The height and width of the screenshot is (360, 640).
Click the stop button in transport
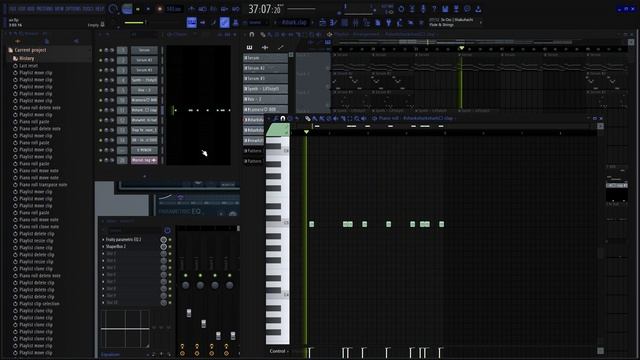pos(148,9)
